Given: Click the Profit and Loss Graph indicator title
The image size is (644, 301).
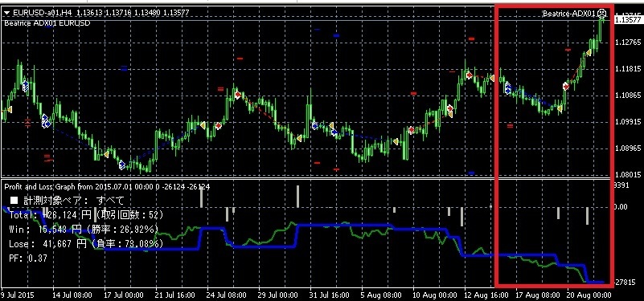Looking at the screenshot, I should (x=107, y=187).
